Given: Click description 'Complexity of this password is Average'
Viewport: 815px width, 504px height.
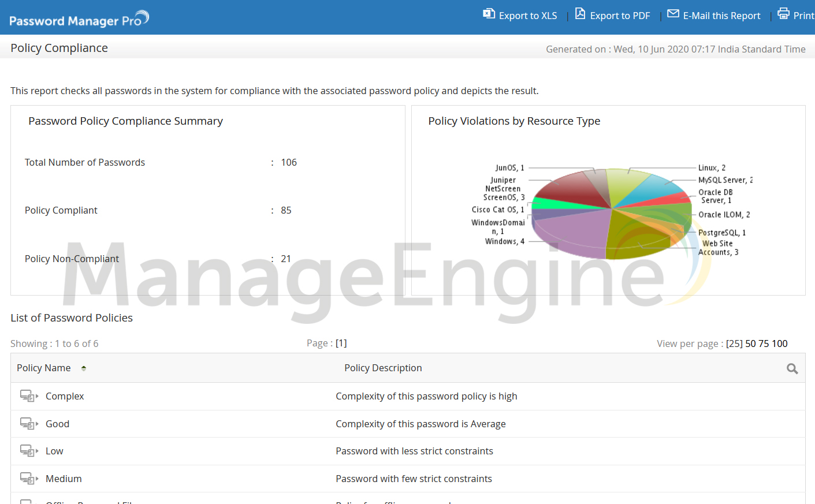Looking at the screenshot, I should pos(420,424).
